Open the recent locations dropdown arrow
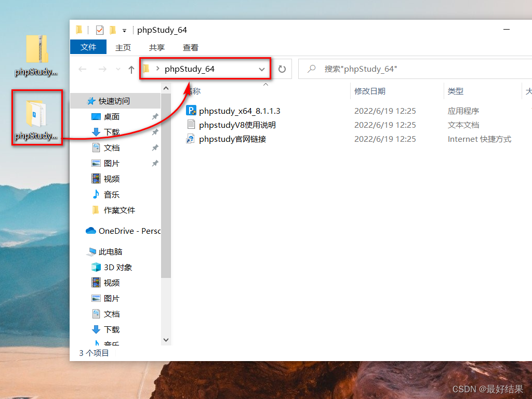This screenshot has height=399, width=532. pos(118,69)
